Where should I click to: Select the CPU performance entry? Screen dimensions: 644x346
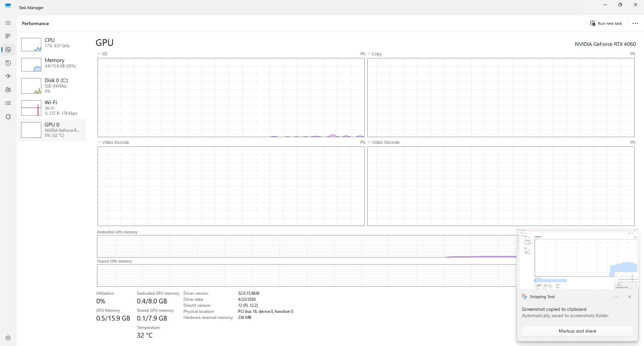[x=52, y=44]
